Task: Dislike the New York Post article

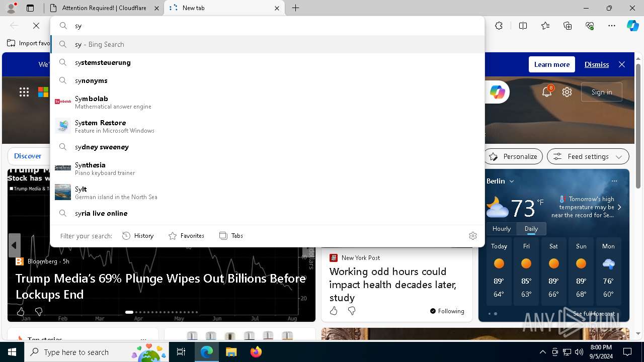Action: [352, 311]
